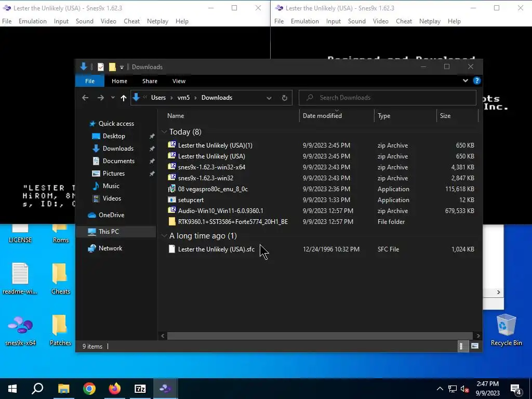The width and height of the screenshot is (532, 399).
Task: Show hidden system tray icons
Action: (440, 389)
